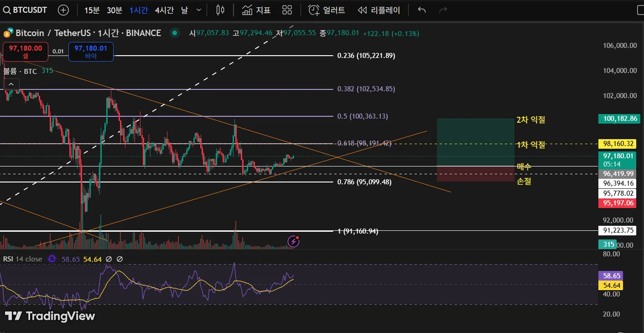Click the 매수 text label
Image resolution: width=644 pixels, height=333 pixels.
pos(524,167)
